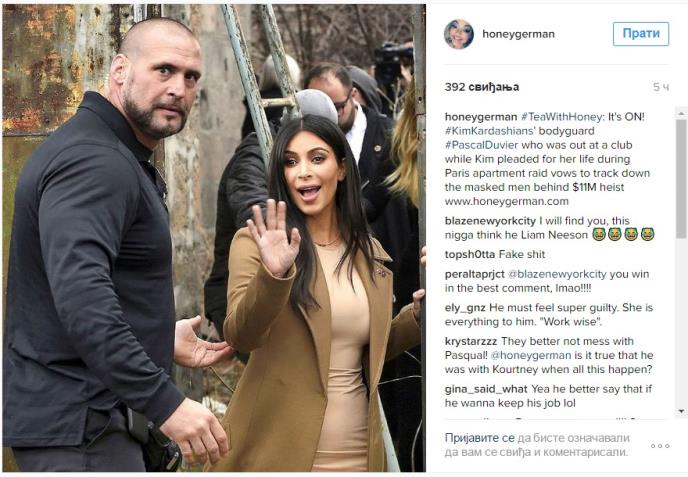Open topsh0tta commenter profile
The height and width of the screenshot is (477, 688).
(469, 254)
